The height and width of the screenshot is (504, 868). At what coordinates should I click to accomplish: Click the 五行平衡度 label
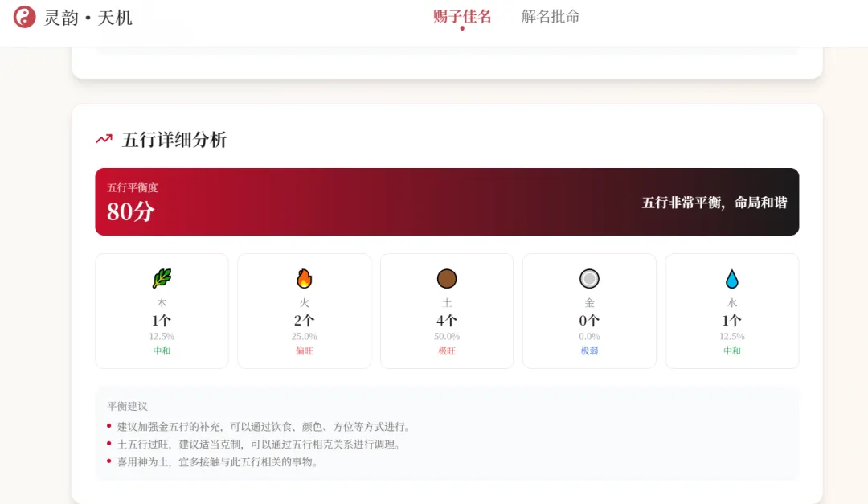pos(133,188)
